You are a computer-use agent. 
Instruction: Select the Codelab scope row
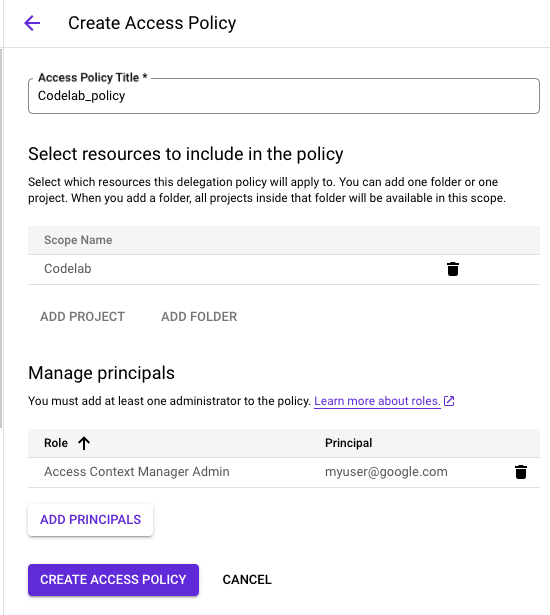(284, 269)
